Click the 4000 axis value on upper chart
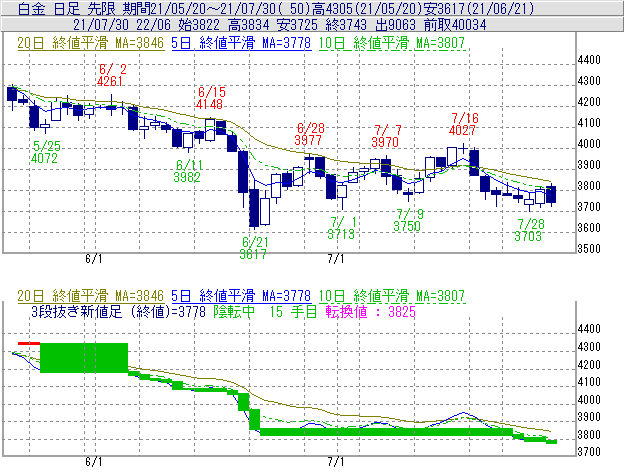 (589, 144)
